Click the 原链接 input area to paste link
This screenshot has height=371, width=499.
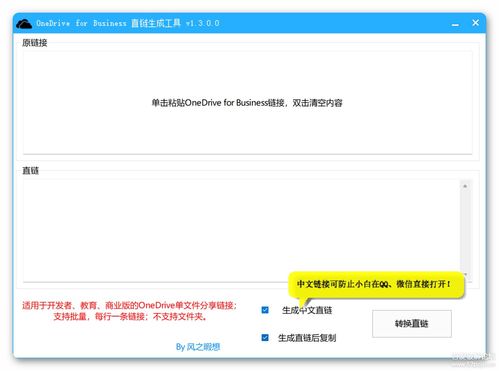[247, 103]
